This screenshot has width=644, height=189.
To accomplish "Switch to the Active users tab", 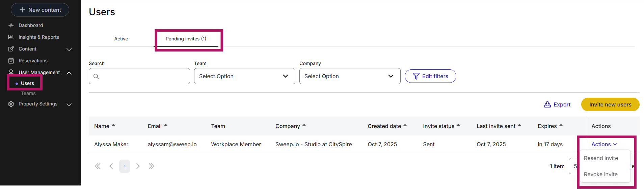I will click(121, 39).
